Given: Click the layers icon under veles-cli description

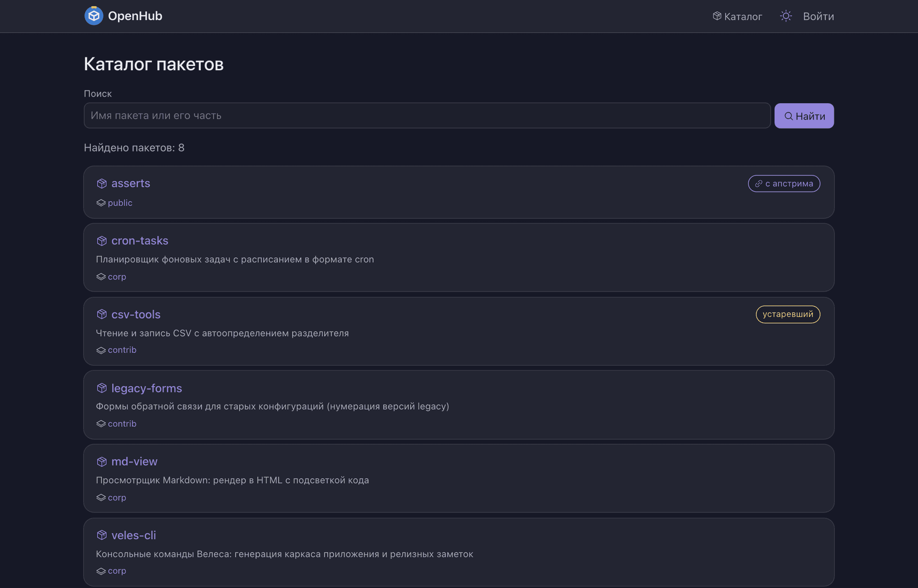Looking at the screenshot, I should click(101, 571).
